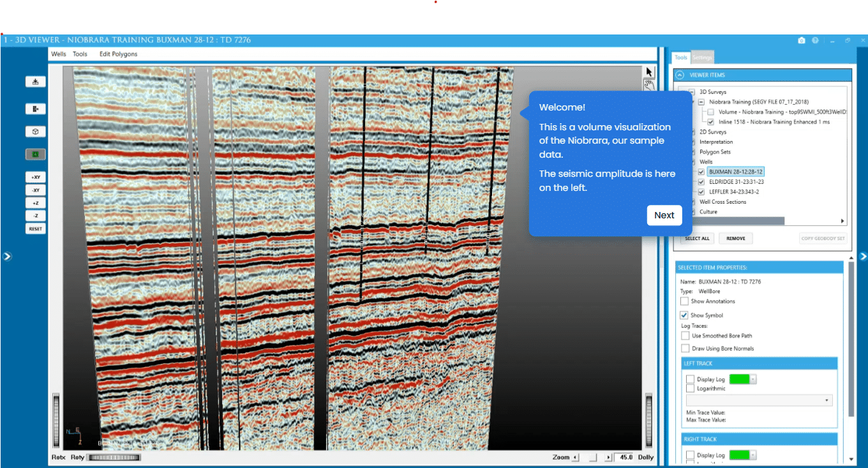Uncheck Show Symbol checkbox
Image resolution: width=868 pixels, height=468 pixels.
point(685,315)
